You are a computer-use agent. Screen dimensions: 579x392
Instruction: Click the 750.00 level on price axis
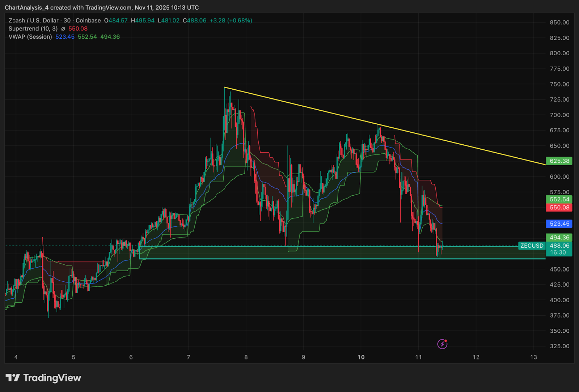click(559, 84)
